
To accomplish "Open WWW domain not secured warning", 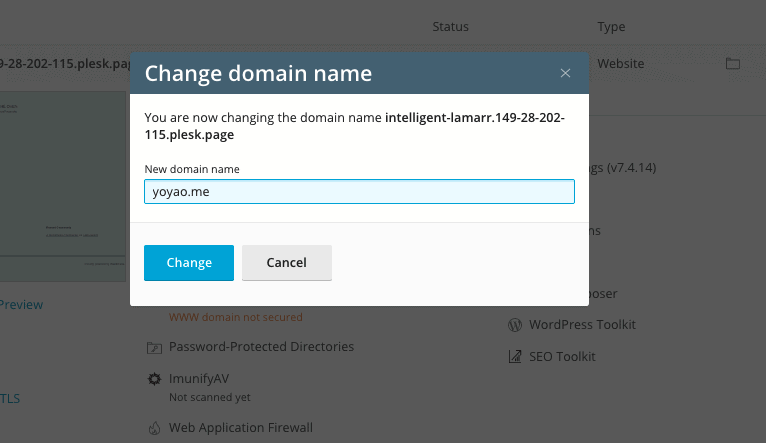I will [235, 317].
